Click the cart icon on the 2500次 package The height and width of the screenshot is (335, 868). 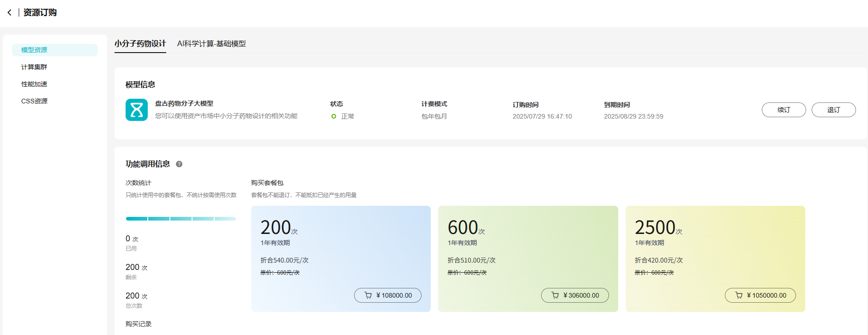click(739, 295)
